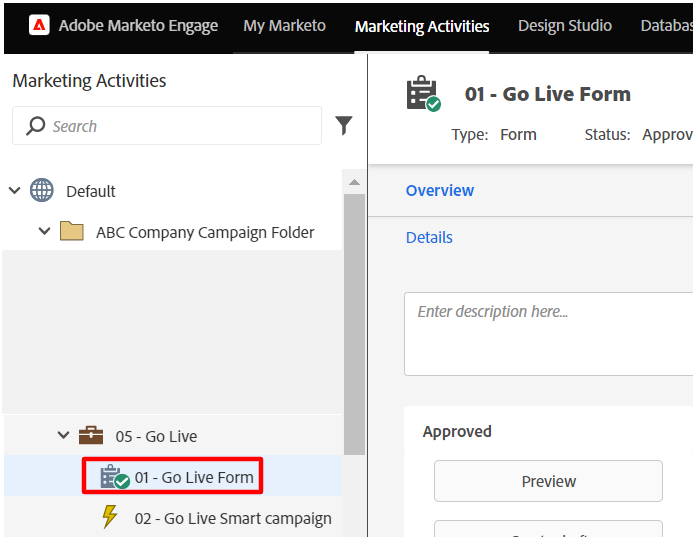Switch to the Overview tab

440,190
